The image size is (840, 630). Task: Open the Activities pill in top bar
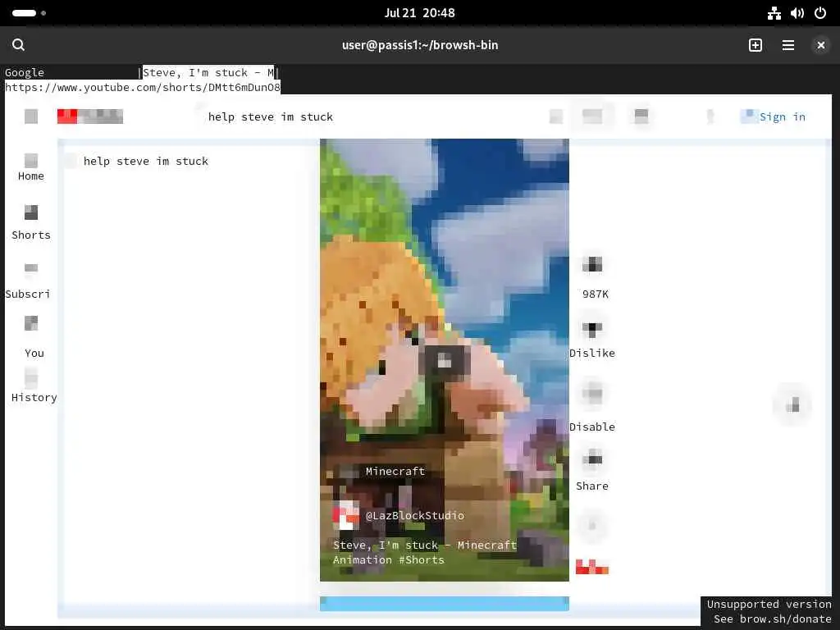[x=29, y=13]
